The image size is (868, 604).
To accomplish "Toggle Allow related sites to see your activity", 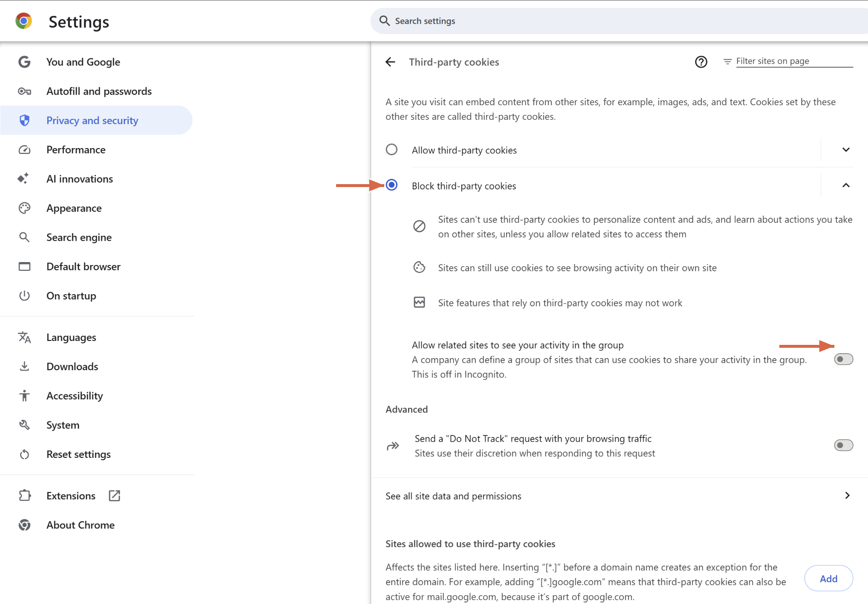I will [844, 359].
